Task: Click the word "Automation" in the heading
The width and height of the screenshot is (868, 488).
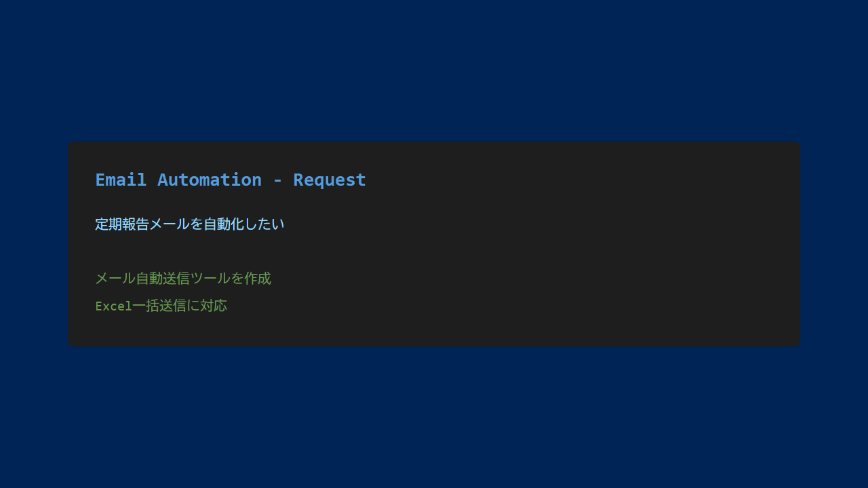Action: (x=210, y=180)
